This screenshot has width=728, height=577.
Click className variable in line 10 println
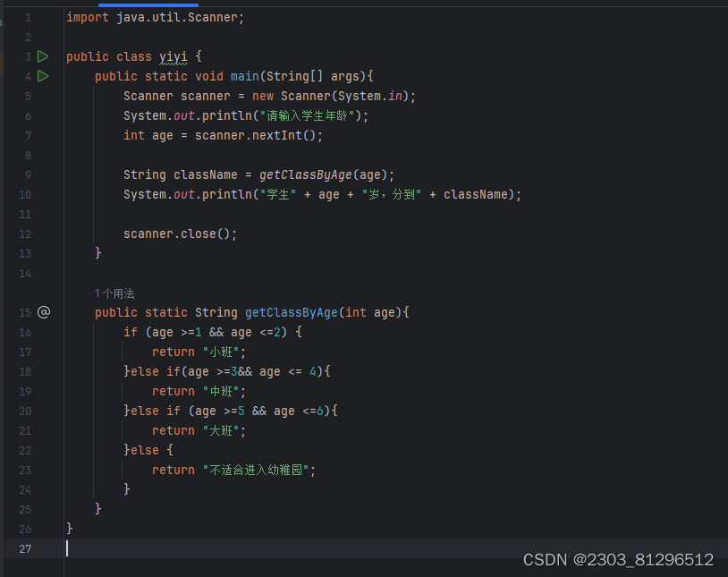click(476, 195)
